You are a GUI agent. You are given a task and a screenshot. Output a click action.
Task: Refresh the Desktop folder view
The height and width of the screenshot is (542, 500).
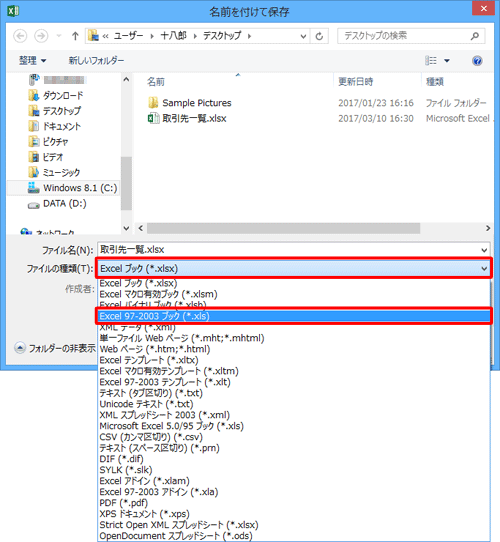pyautogui.click(x=320, y=36)
